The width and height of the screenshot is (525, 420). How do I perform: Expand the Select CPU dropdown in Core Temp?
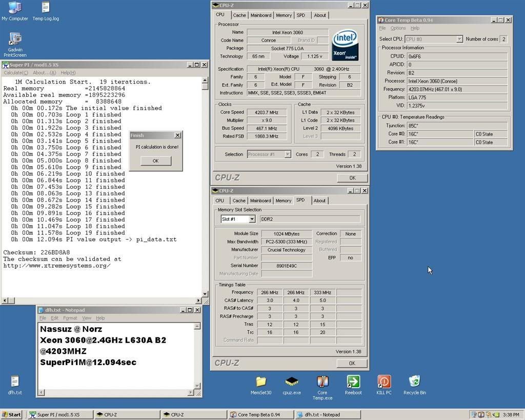click(459, 39)
